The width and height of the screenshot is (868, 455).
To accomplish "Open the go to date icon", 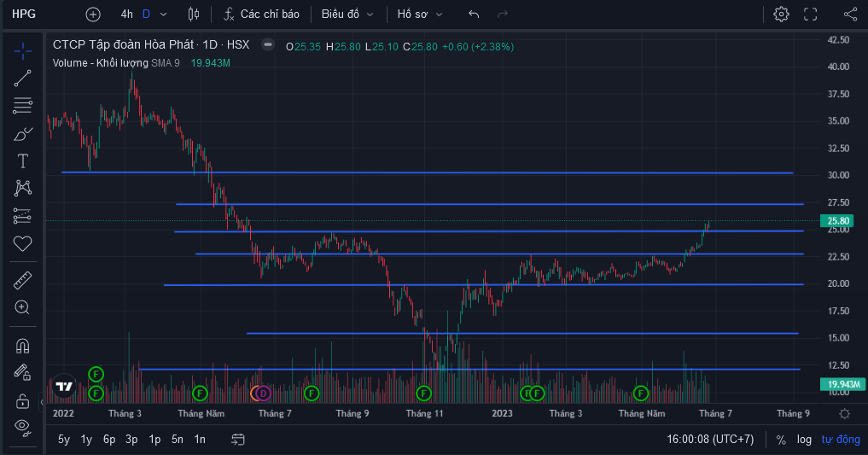I will point(238,440).
